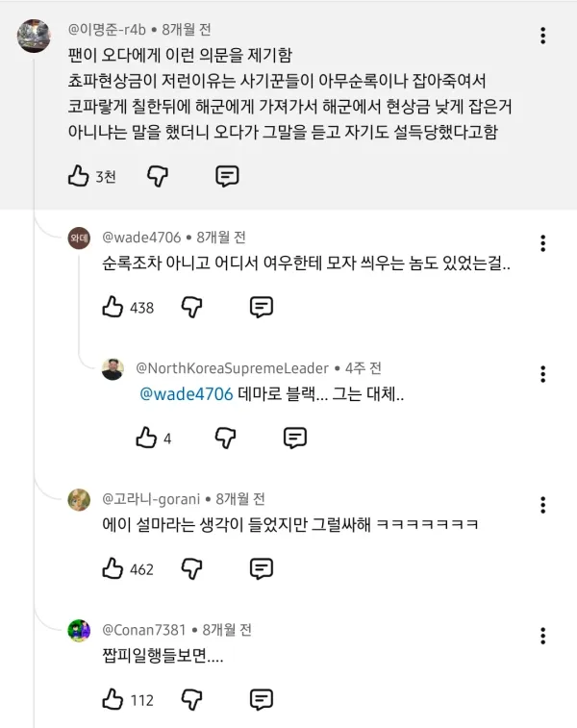Image resolution: width=577 pixels, height=728 pixels.
Task: Click the blue @wade4706 mention link
Action: 187,394
